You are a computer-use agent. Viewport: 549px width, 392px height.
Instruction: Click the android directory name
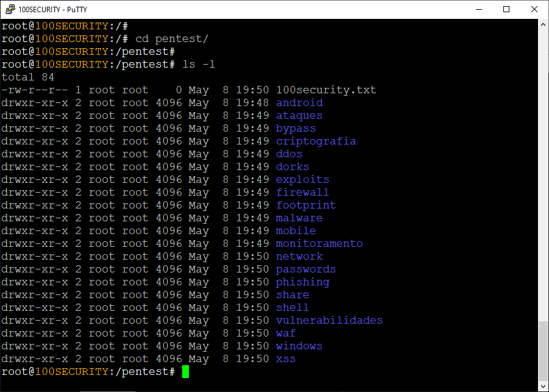299,102
